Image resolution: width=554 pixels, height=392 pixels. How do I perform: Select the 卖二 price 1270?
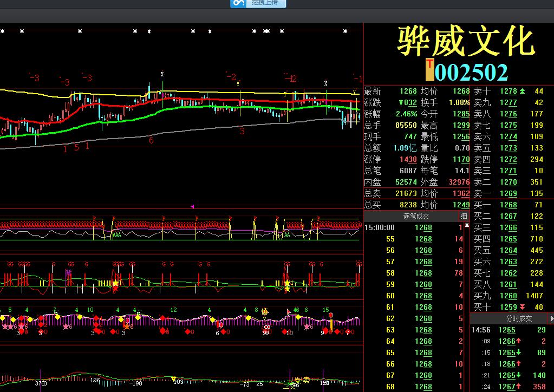[509, 182]
